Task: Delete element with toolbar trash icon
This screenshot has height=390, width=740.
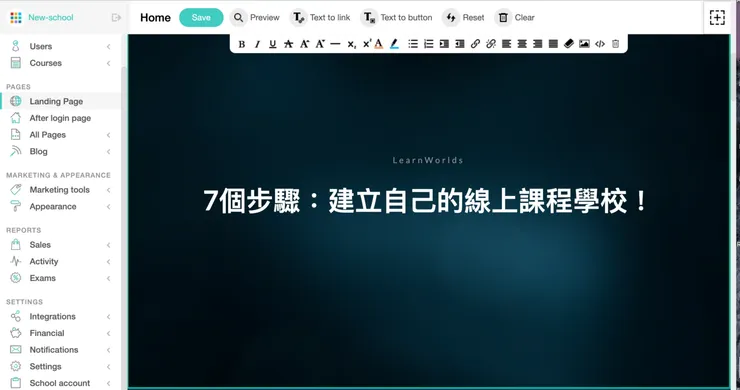Action: (615, 44)
